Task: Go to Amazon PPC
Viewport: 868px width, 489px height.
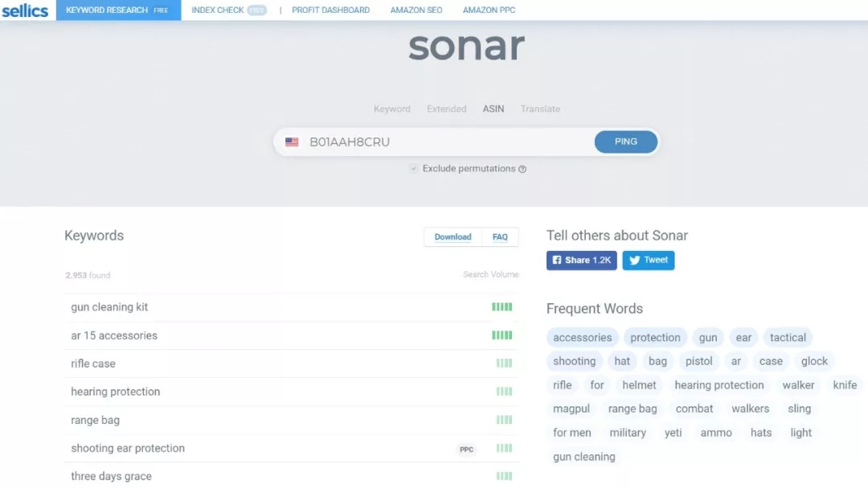Action: tap(489, 10)
